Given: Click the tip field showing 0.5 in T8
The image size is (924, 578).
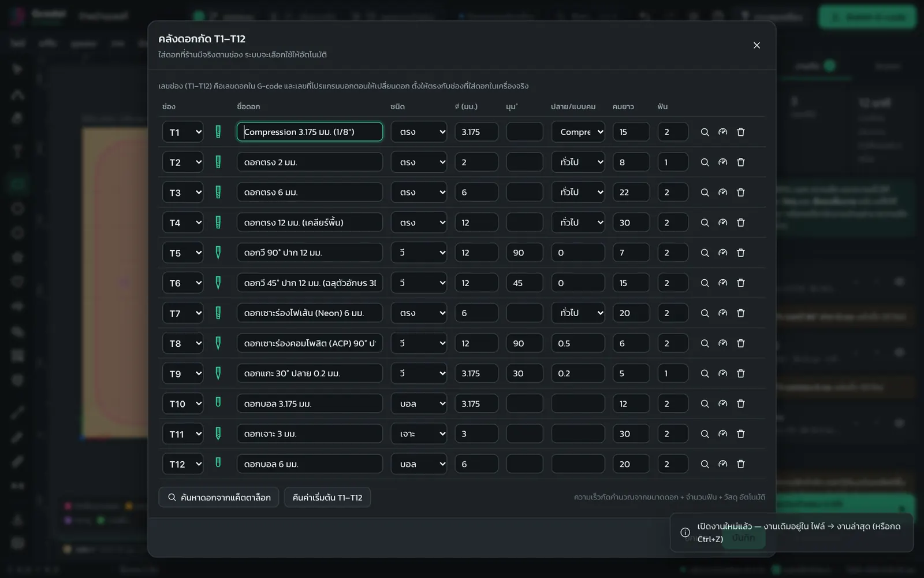Looking at the screenshot, I should tap(578, 343).
